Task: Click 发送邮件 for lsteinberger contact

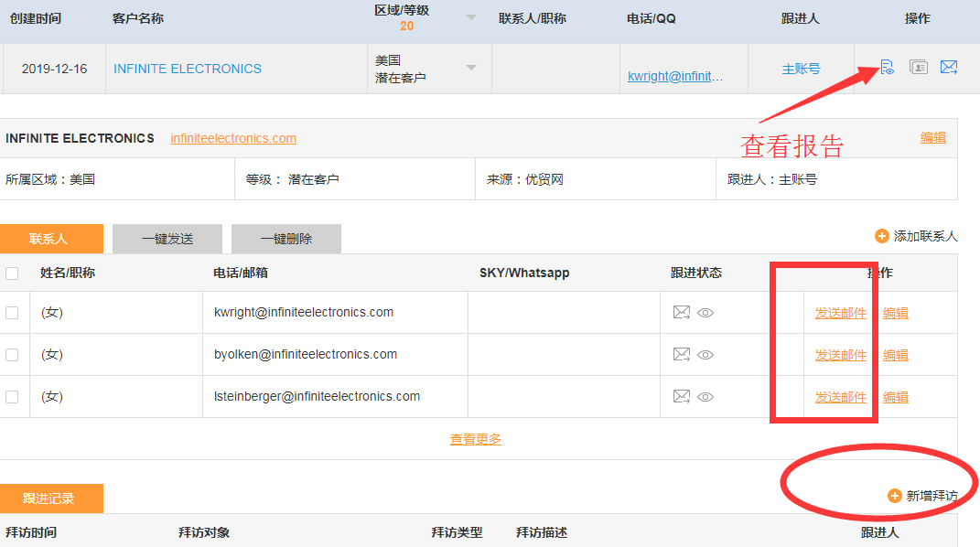Action: click(841, 397)
